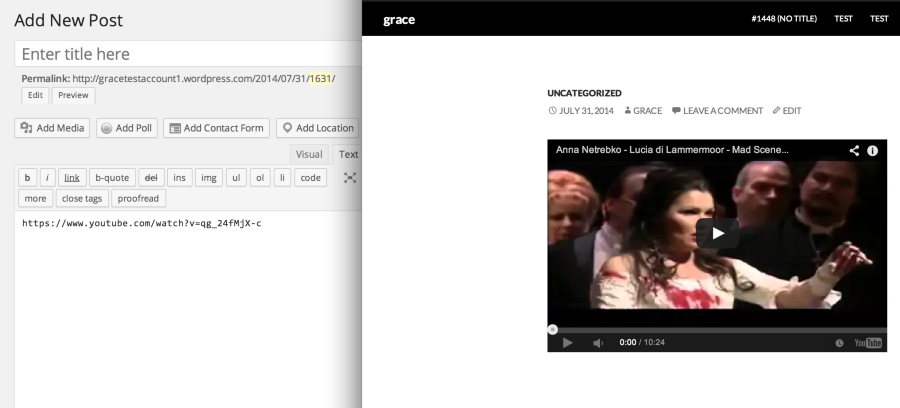Open the grace site title link

pos(399,20)
